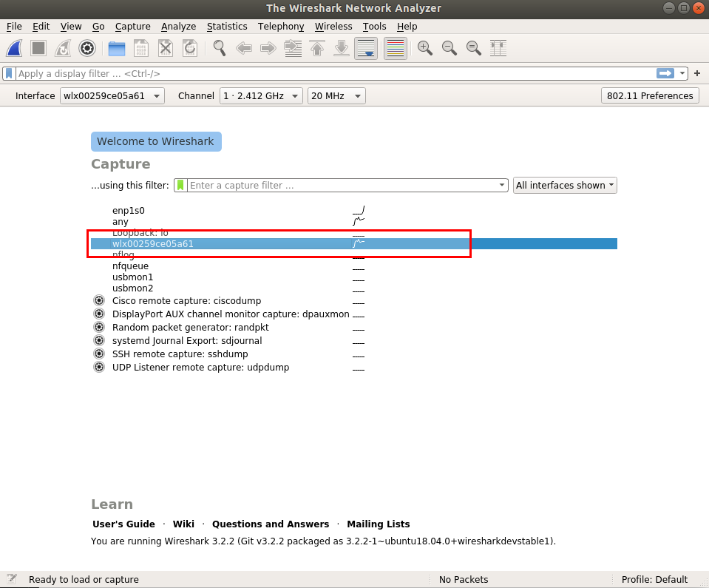Open the Statistics menu
This screenshot has width=709, height=588.
[x=227, y=26]
